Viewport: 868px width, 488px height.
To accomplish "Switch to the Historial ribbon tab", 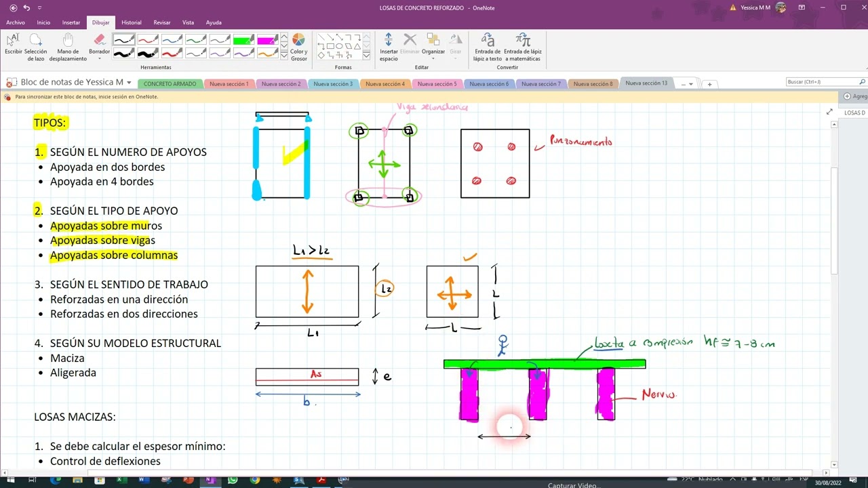I will (x=132, y=22).
